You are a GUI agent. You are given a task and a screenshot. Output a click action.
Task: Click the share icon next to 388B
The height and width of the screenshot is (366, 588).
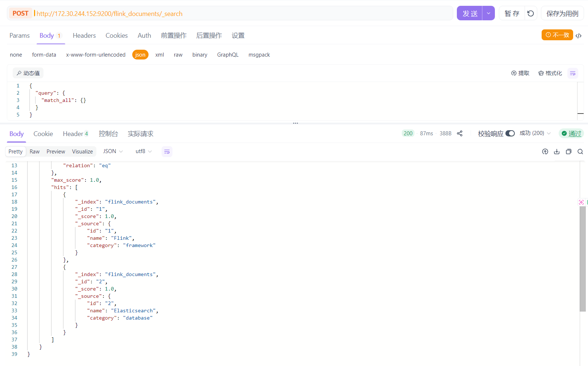pyautogui.click(x=460, y=133)
